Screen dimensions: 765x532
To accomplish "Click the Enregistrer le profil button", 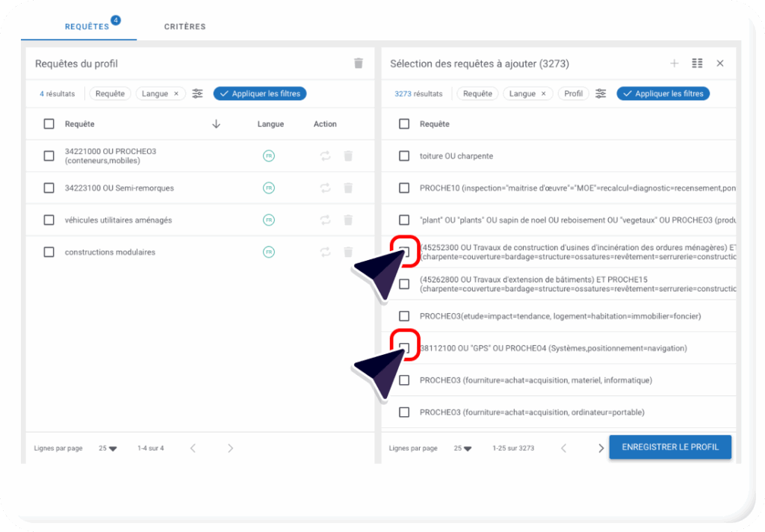I will point(669,447).
